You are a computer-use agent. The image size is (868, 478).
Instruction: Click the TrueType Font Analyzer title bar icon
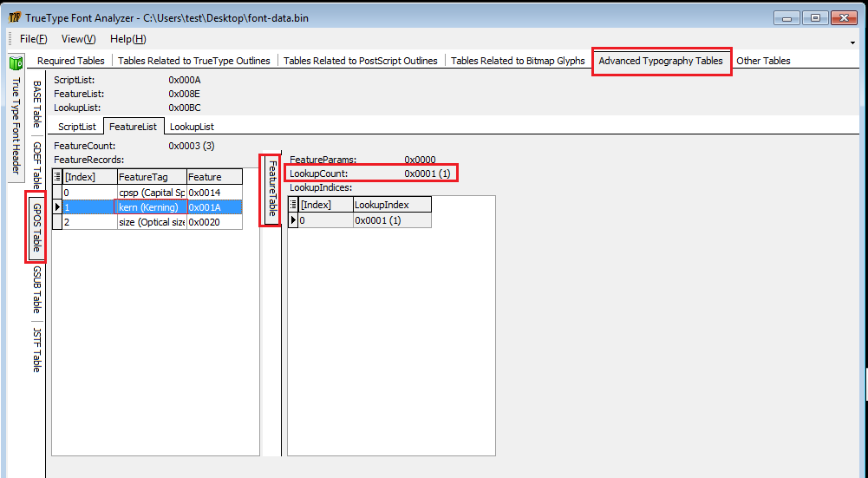click(x=15, y=17)
